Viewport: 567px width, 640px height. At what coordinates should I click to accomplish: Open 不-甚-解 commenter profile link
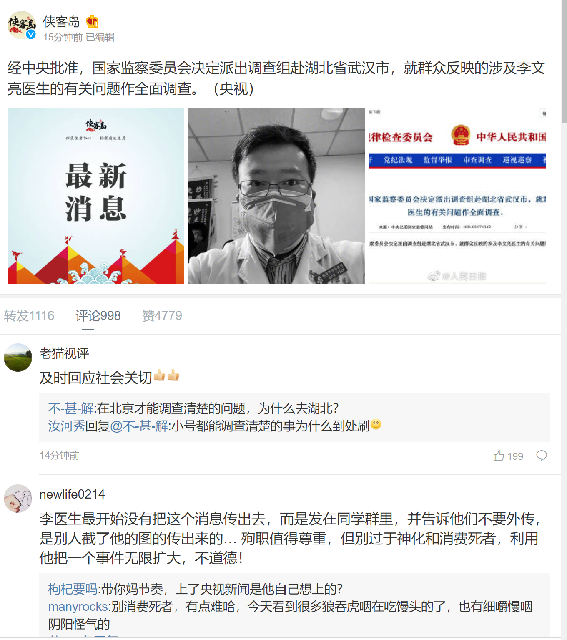point(71,408)
